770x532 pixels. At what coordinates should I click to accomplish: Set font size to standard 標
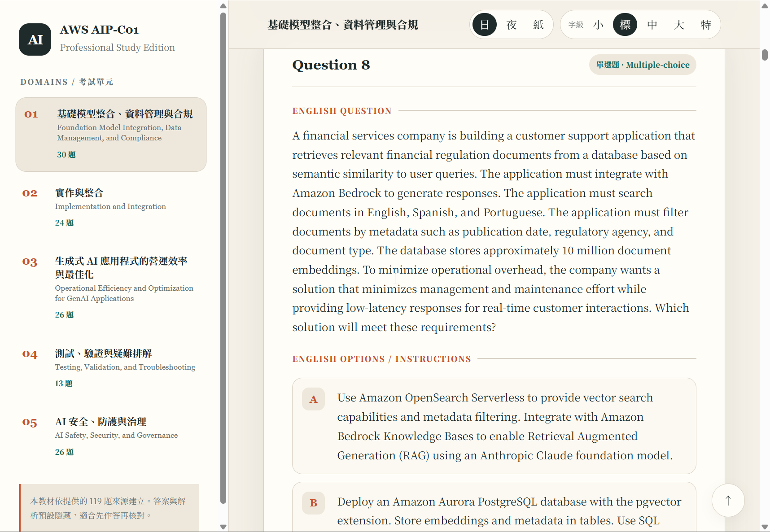click(625, 25)
